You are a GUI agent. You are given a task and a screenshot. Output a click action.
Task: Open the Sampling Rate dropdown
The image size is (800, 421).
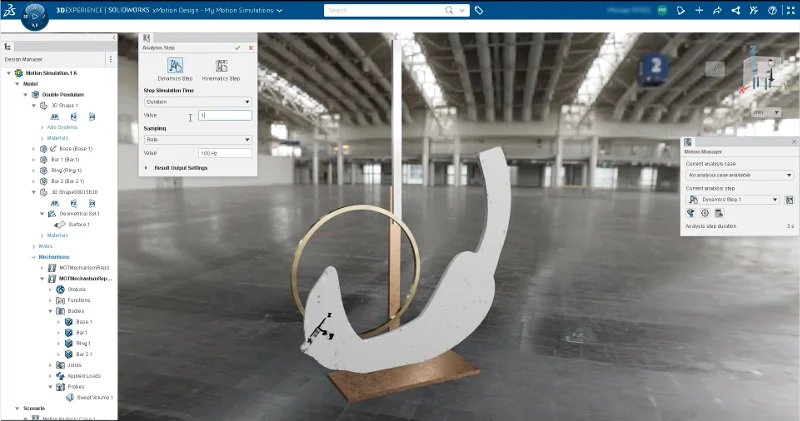tap(197, 140)
